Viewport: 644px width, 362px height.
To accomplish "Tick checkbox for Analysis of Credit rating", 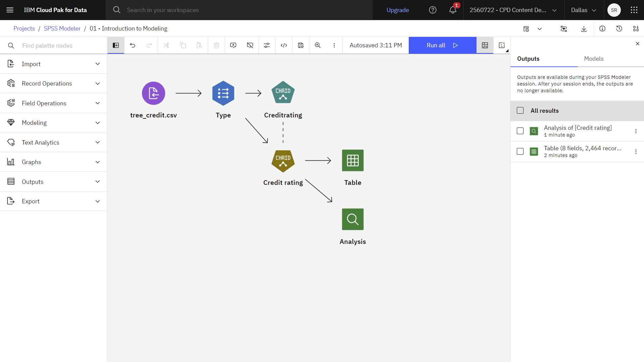I will tap(520, 131).
